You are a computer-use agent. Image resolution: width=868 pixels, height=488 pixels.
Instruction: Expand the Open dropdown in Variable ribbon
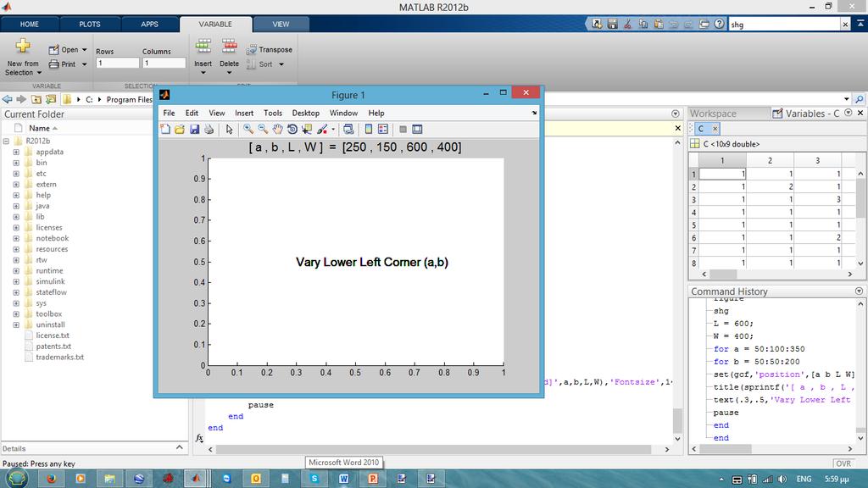point(84,50)
